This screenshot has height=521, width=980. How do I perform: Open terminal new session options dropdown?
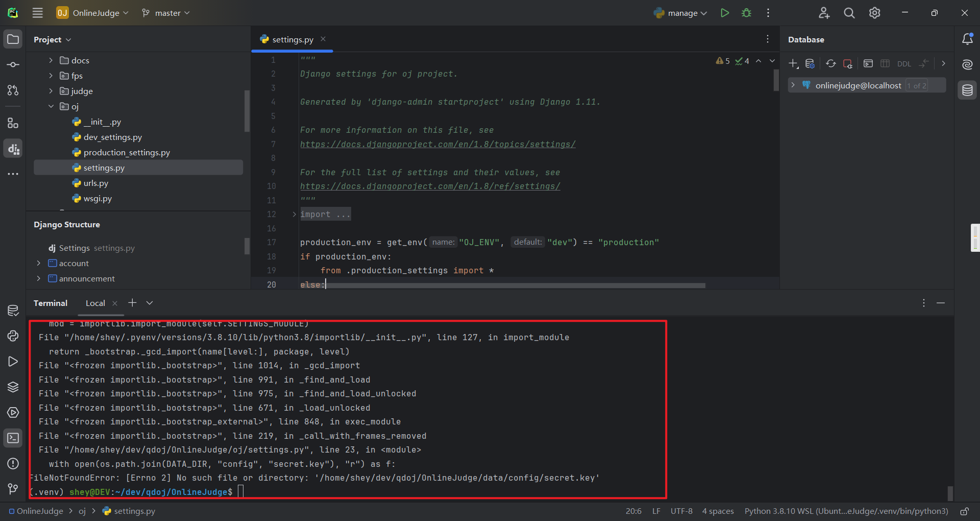(x=150, y=303)
